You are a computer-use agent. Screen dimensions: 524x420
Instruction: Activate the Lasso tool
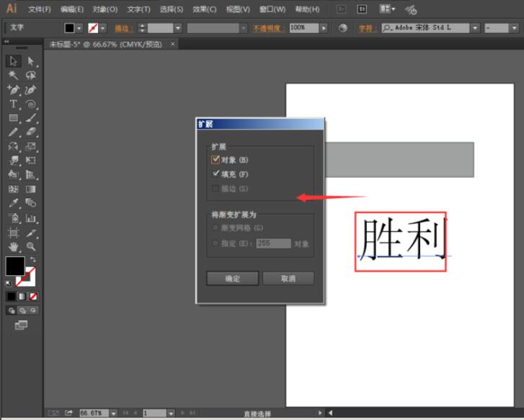click(31, 75)
